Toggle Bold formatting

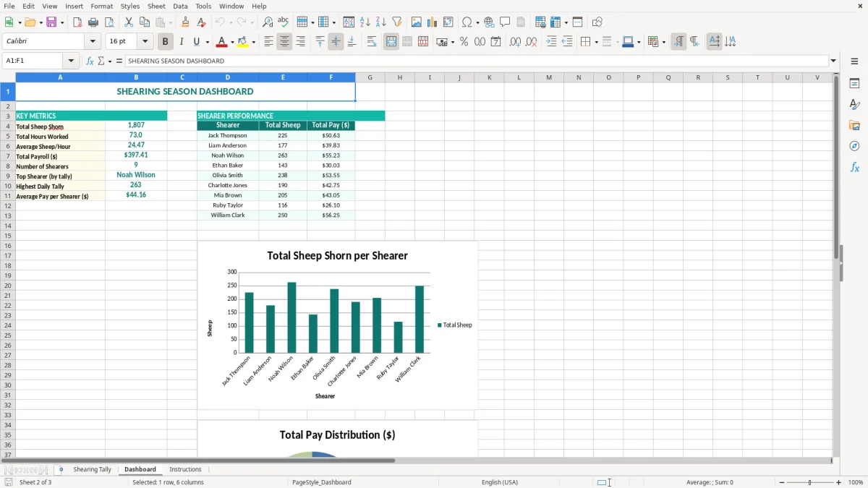coord(165,42)
